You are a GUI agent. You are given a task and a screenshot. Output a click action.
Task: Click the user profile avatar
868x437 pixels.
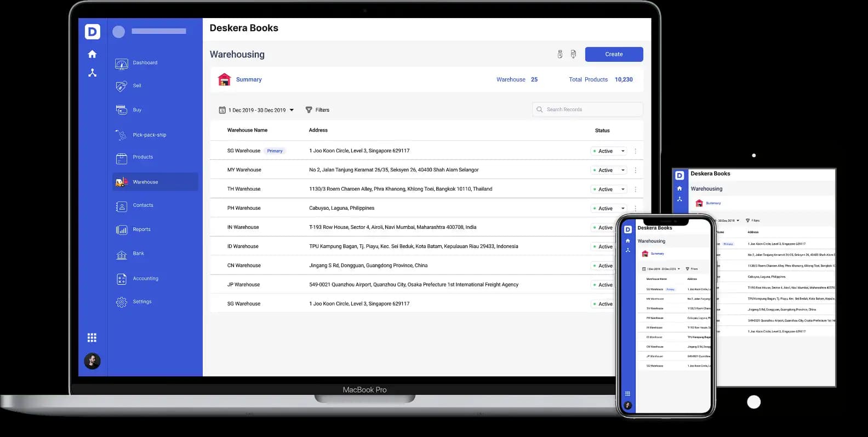click(x=92, y=361)
